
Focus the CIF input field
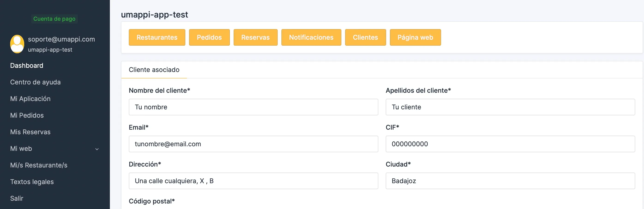tap(510, 144)
